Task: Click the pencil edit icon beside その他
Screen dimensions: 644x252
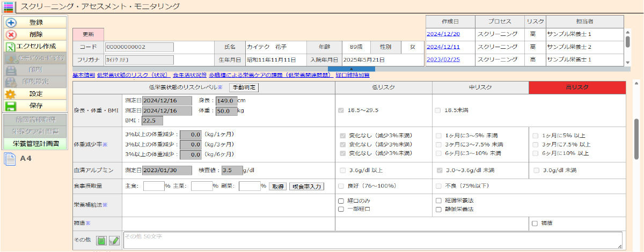Action: [x=114, y=240]
